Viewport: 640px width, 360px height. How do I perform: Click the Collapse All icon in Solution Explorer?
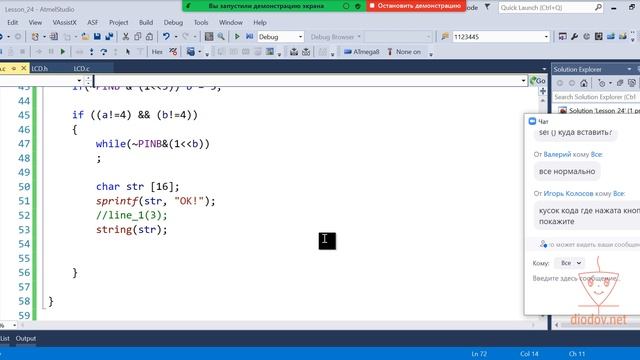pos(620,83)
